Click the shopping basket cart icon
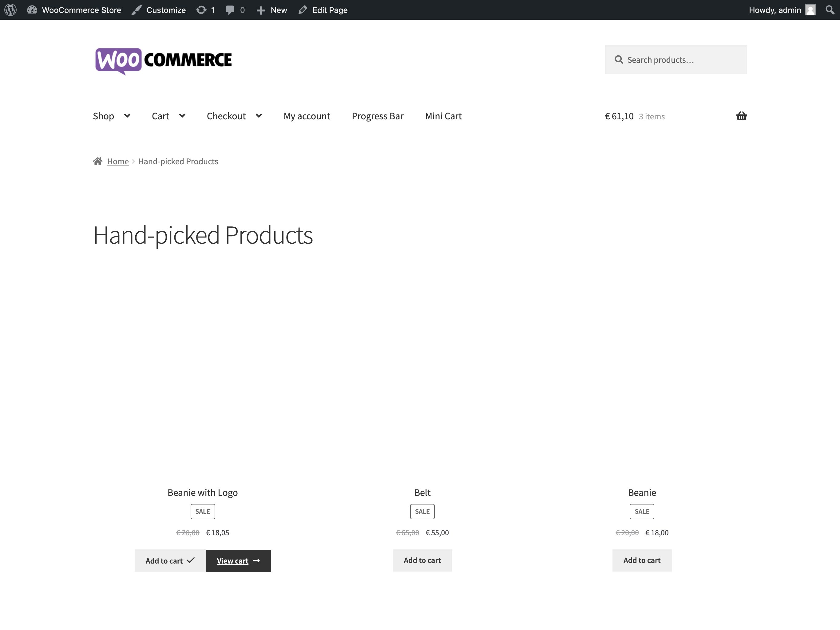The height and width of the screenshot is (630, 840). coord(741,116)
